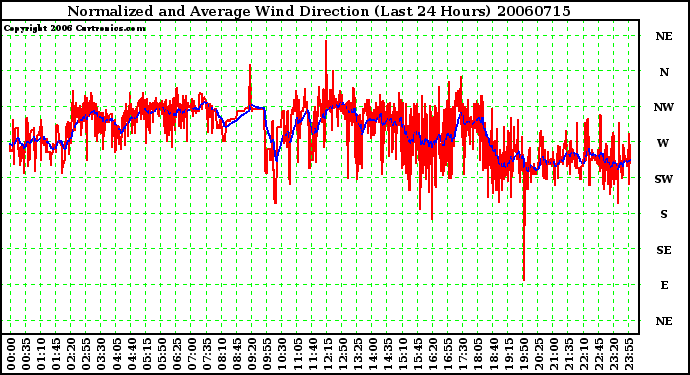Select the '07:35' time label
The image size is (690, 375).
[207, 354]
